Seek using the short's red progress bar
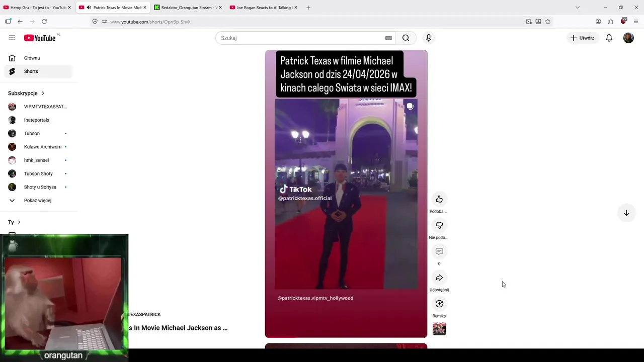Image resolution: width=644 pixels, height=362 pixels. (346, 336)
